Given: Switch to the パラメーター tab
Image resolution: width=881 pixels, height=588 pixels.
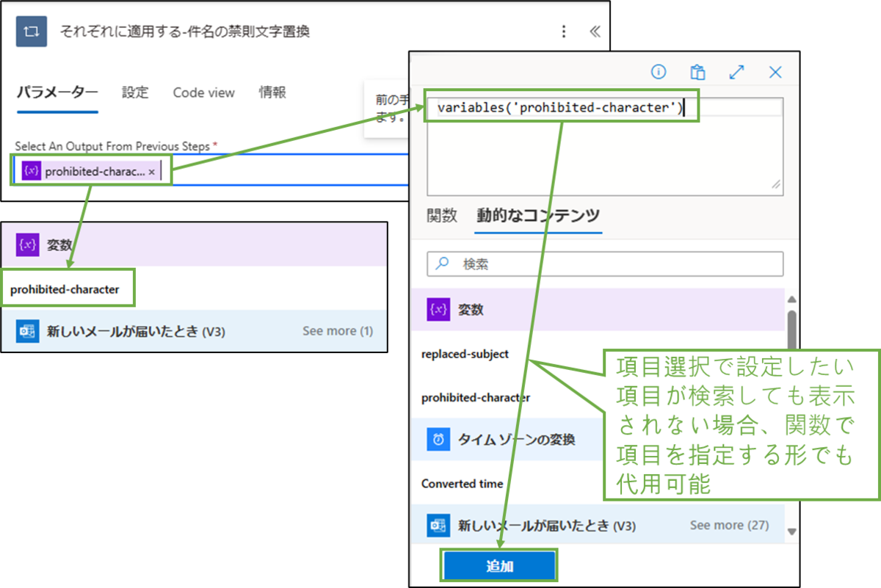Looking at the screenshot, I should (57, 92).
